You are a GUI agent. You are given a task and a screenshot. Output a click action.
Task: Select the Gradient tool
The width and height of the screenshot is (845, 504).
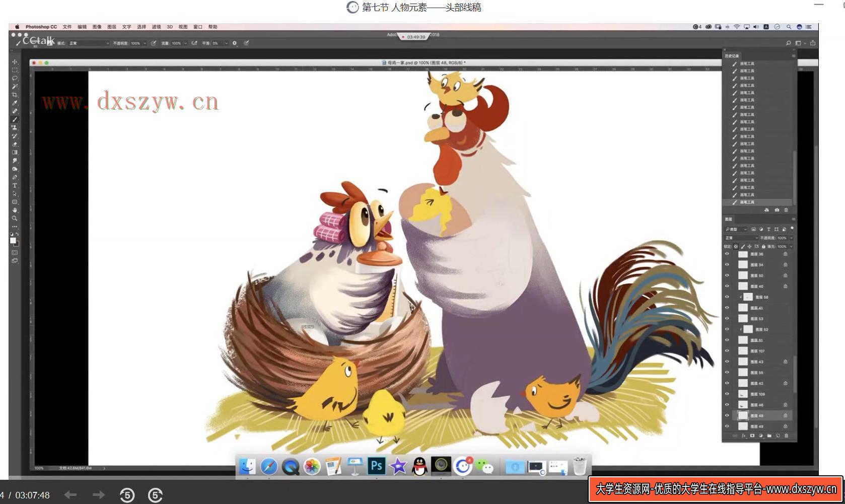tap(15, 152)
